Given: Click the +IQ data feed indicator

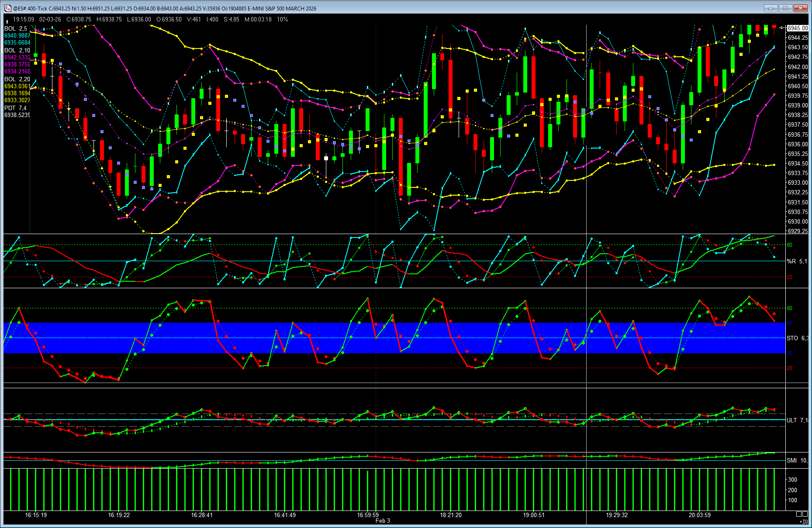Looking at the screenshot, I should coord(803,521).
